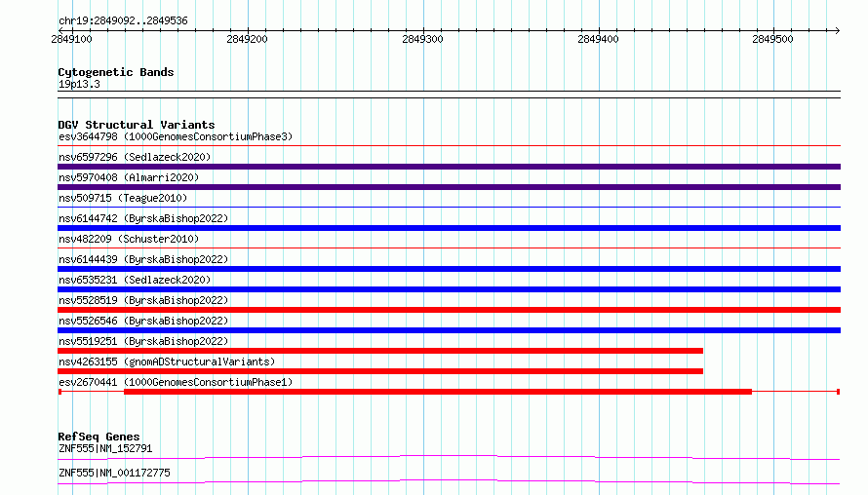The image size is (868, 495).
Task: Click the chr19:2849092..2849536 region label
Action: pyautogui.click(x=123, y=21)
